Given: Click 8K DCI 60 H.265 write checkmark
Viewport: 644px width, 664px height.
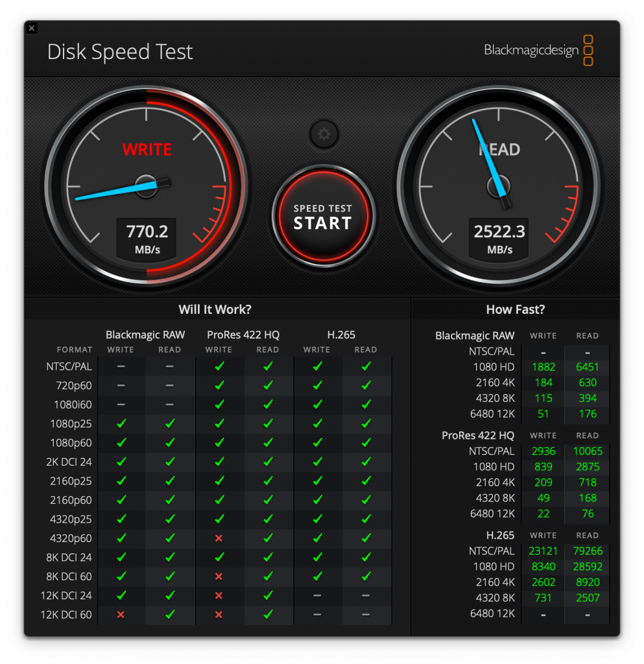Looking at the screenshot, I should (318, 576).
